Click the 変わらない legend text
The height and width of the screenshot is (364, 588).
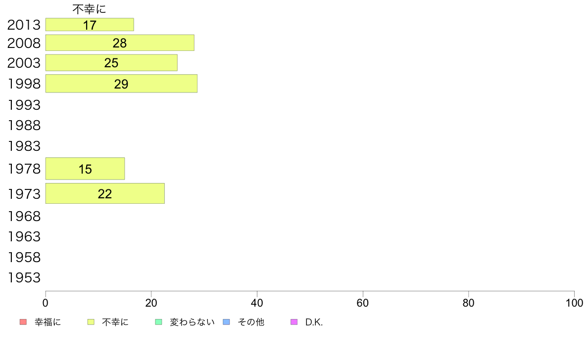[x=192, y=322]
